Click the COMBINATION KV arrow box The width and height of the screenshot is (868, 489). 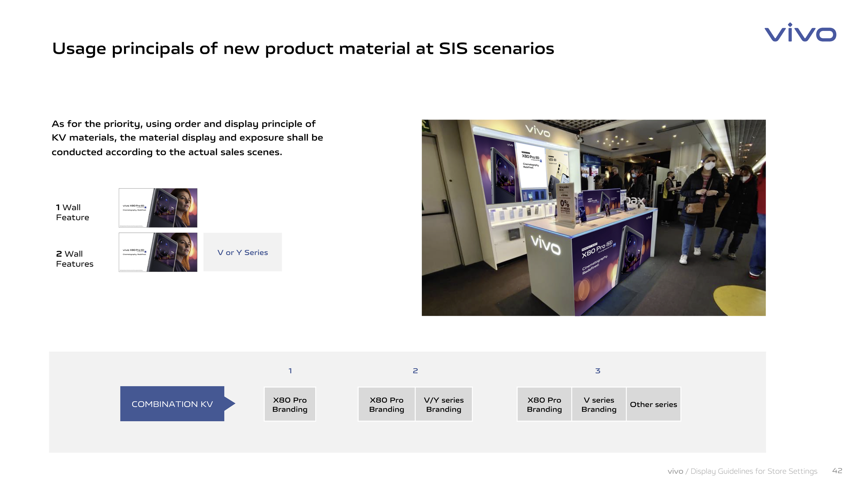tap(173, 404)
